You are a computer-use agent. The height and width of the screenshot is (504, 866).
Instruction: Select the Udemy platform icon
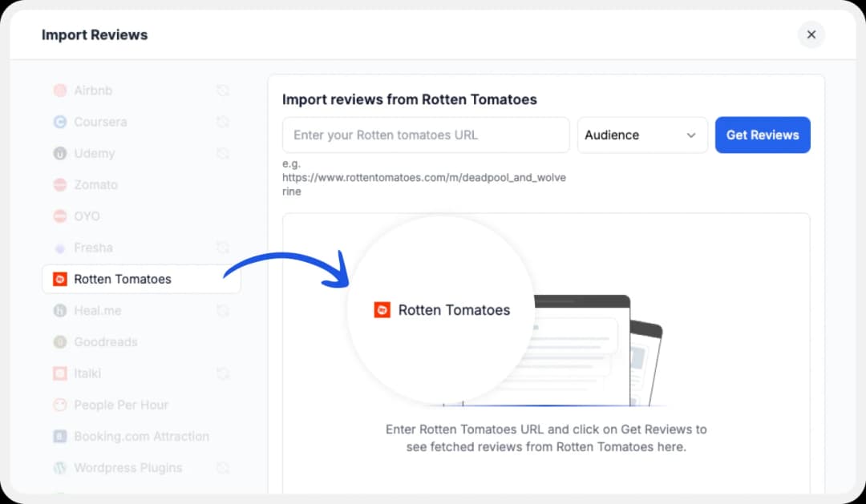coord(60,153)
